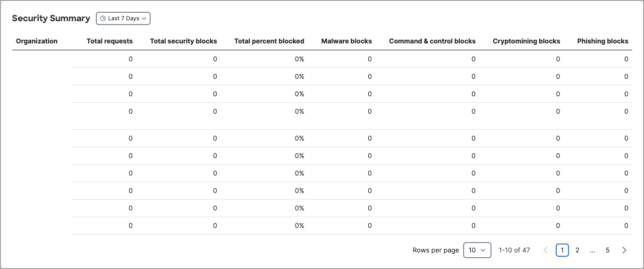The height and width of the screenshot is (269, 644).
Task: Click the clock icon in the date filter
Action: coord(103,18)
